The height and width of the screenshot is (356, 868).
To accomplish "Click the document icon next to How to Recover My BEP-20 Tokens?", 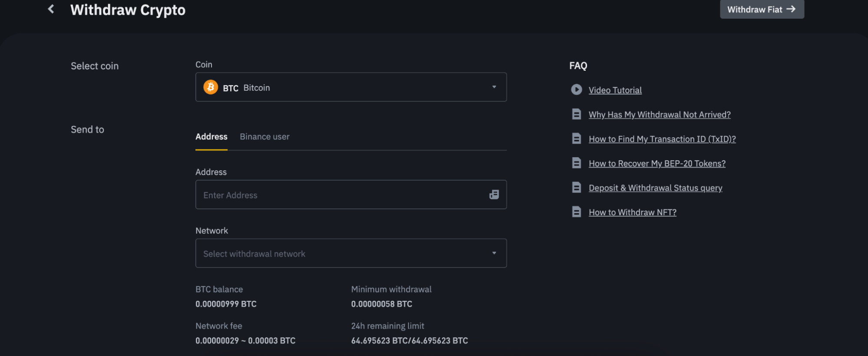I will (577, 163).
